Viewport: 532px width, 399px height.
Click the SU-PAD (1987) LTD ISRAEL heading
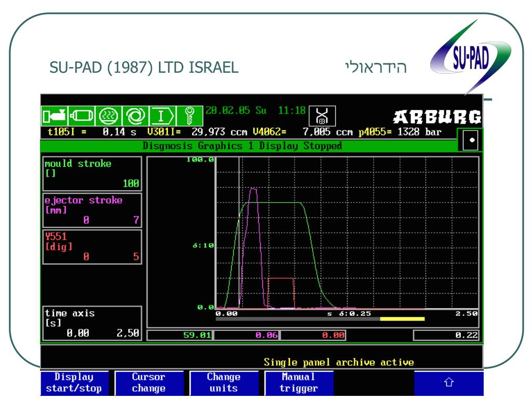144,68
